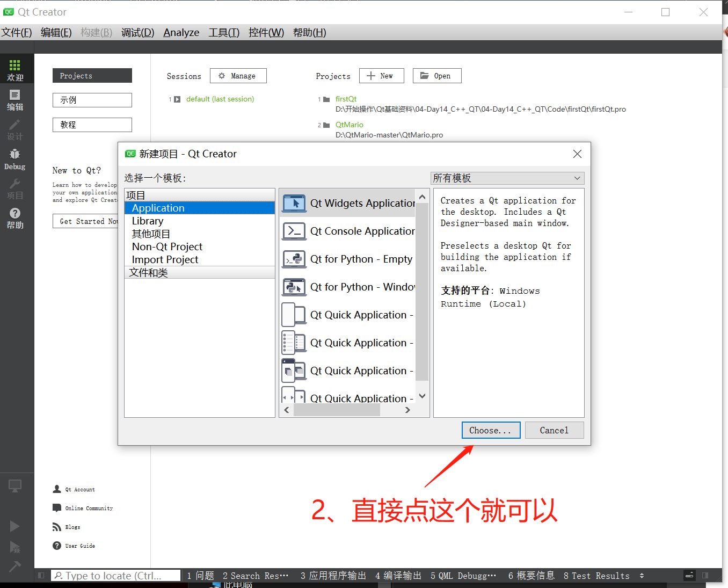Click the Blogs RSS feed icon
The image size is (728, 588).
(x=57, y=527)
